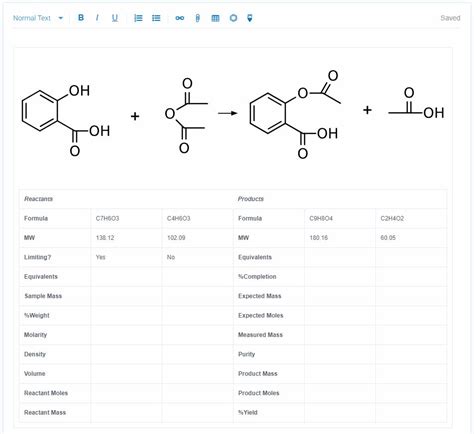Click formula cell C4H6O3
474x434 pixels.
pyautogui.click(x=178, y=218)
